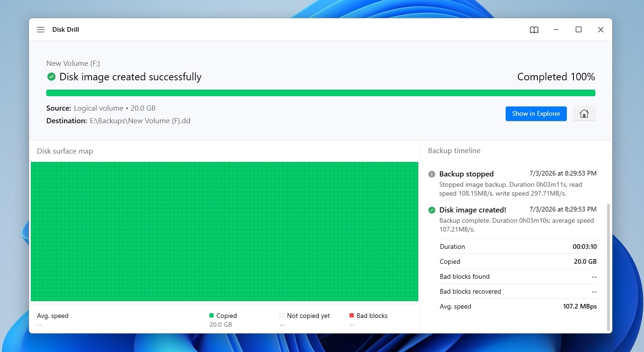Click the Avg. speed label below the map
The height and width of the screenshot is (352, 644).
[x=53, y=316]
